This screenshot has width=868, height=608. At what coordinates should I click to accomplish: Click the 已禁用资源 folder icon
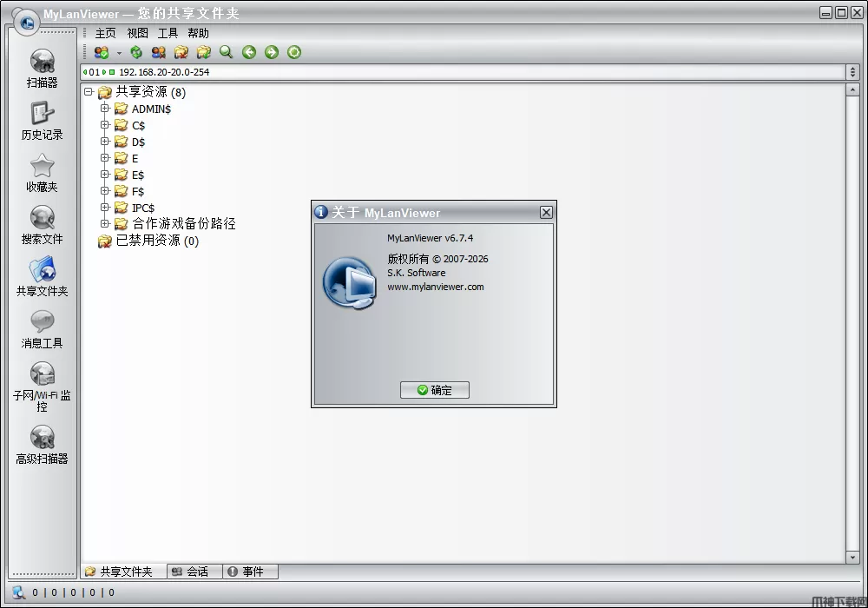coord(105,241)
